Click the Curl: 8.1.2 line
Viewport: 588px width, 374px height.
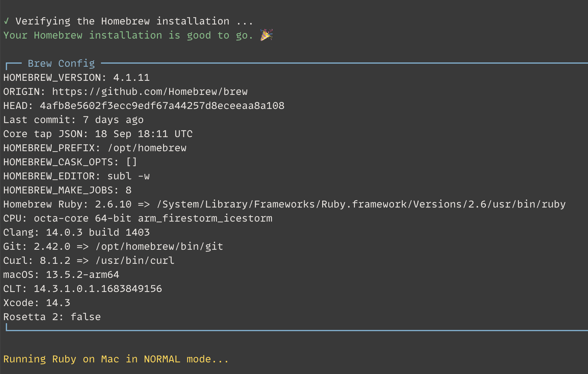click(89, 260)
